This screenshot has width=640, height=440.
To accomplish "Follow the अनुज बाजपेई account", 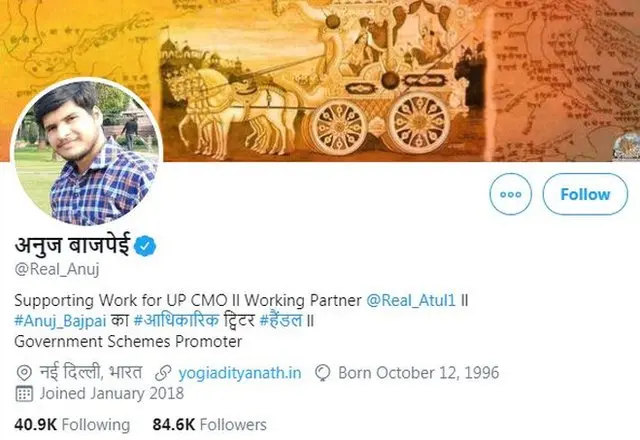I will pos(585,194).
